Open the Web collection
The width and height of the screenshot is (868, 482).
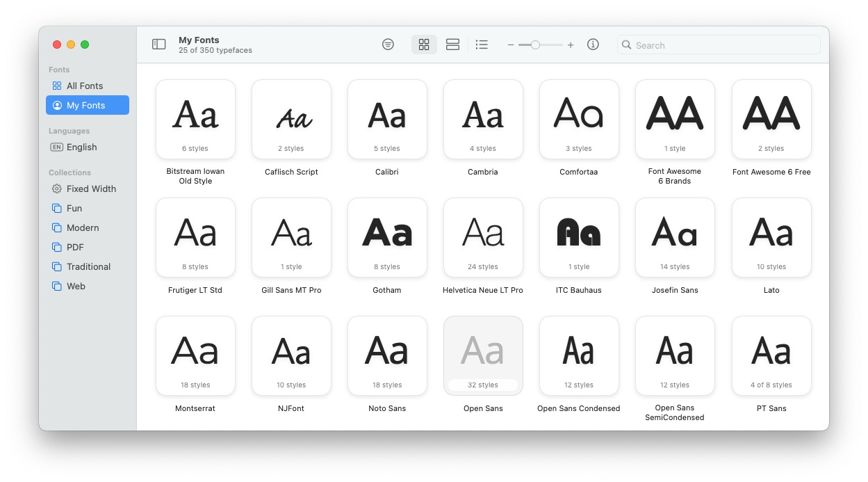(x=88, y=286)
